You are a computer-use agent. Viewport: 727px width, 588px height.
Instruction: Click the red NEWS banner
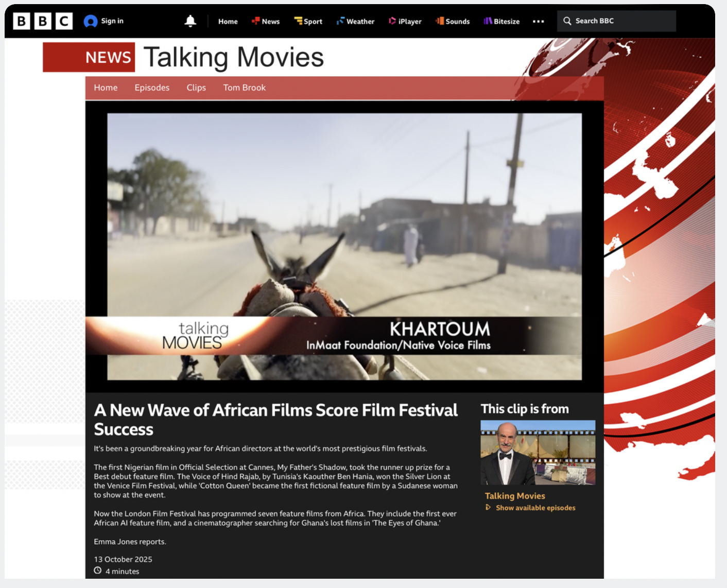[89, 57]
